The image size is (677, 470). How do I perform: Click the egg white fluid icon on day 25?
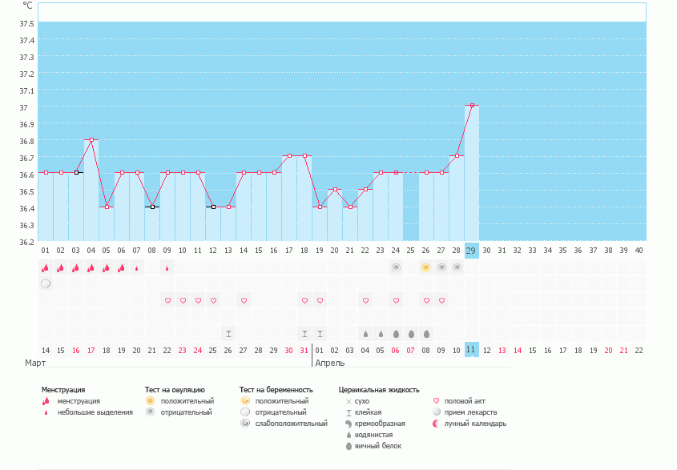[x=411, y=333]
